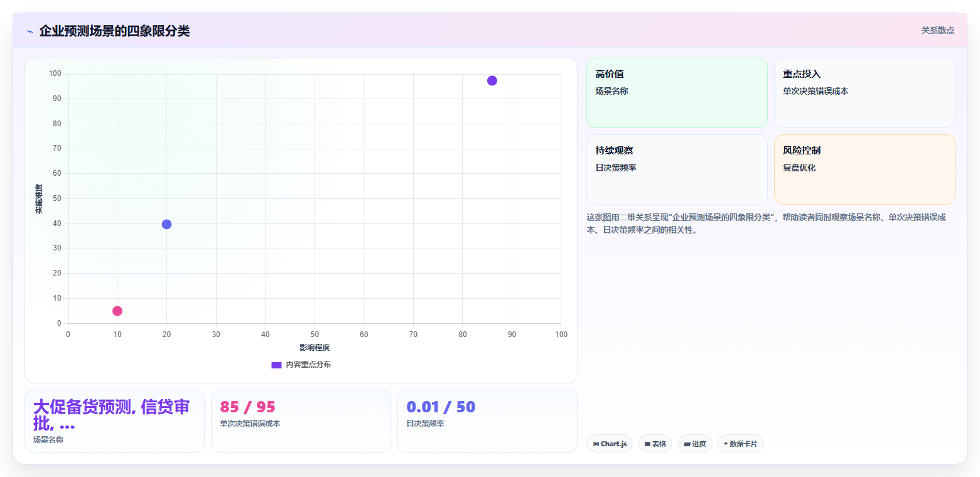Screen dimensions: 980x477
Task: Select the 数据卡片 tag chip
Action: [740, 444]
